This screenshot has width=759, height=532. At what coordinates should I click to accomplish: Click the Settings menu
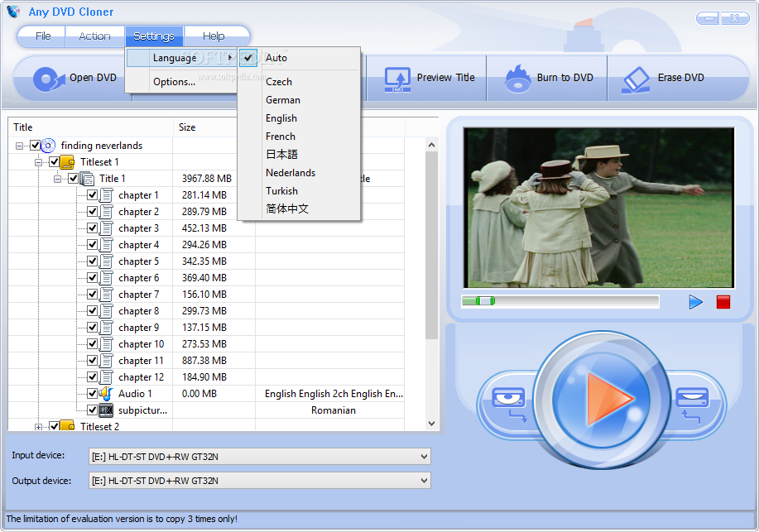click(x=154, y=36)
